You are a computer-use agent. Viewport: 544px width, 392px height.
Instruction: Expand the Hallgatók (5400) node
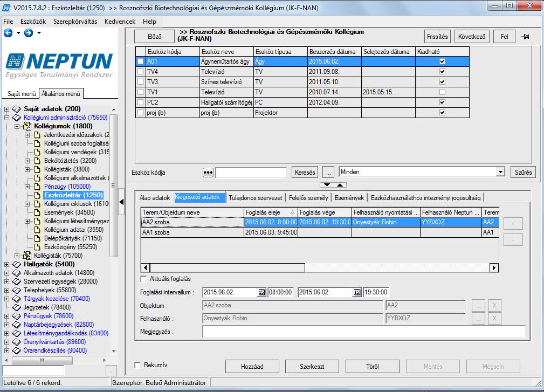(6, 264)
